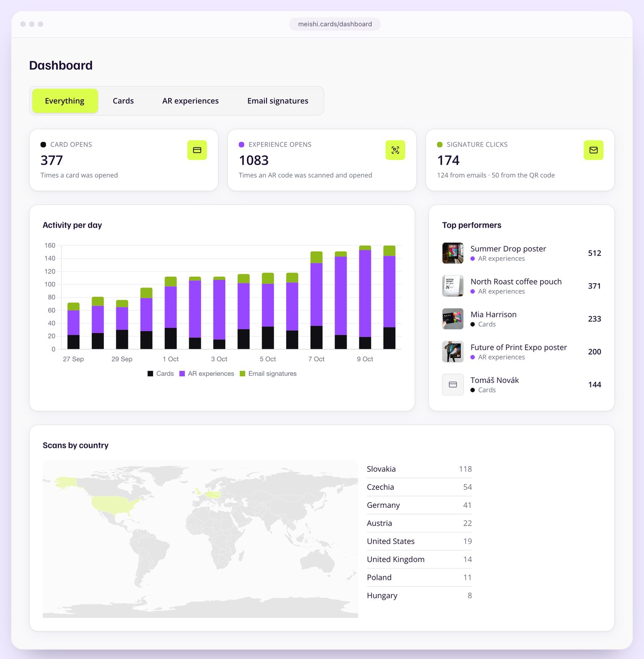The image size is (644, 659).
Task: Switch to the Email signatures tab
Action: pyautogui.click(x=278, y=101)
